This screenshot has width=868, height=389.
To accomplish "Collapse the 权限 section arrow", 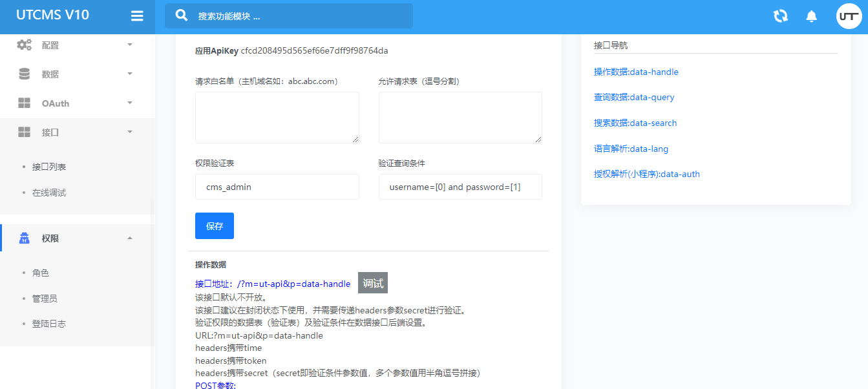I will click(129, 238).
